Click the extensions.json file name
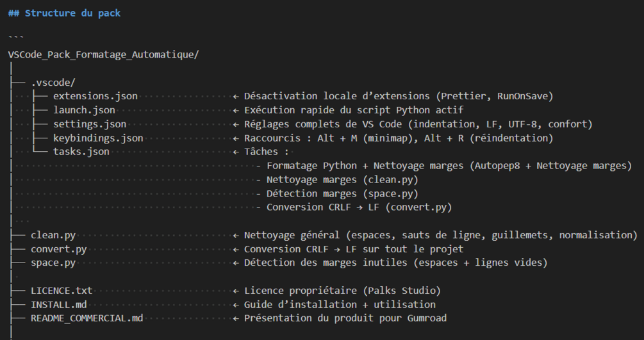This screenshot has height=340, width=644. 95,97
